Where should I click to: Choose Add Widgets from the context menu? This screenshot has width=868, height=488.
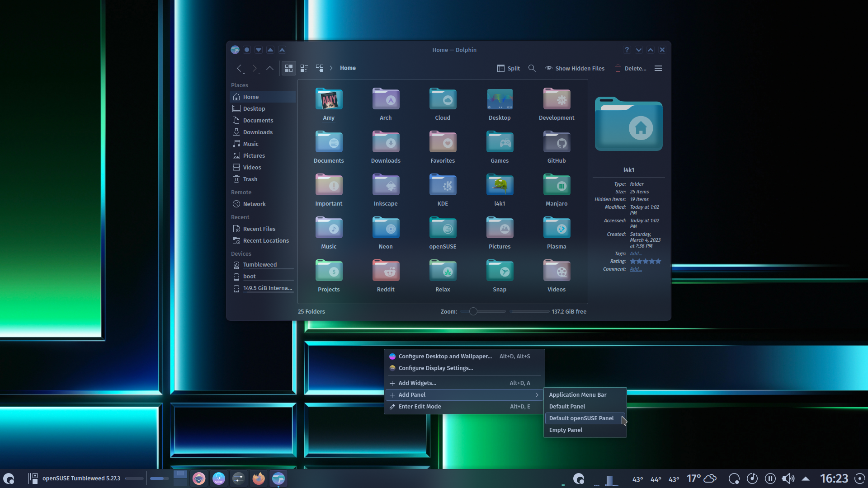coord(417,383)
